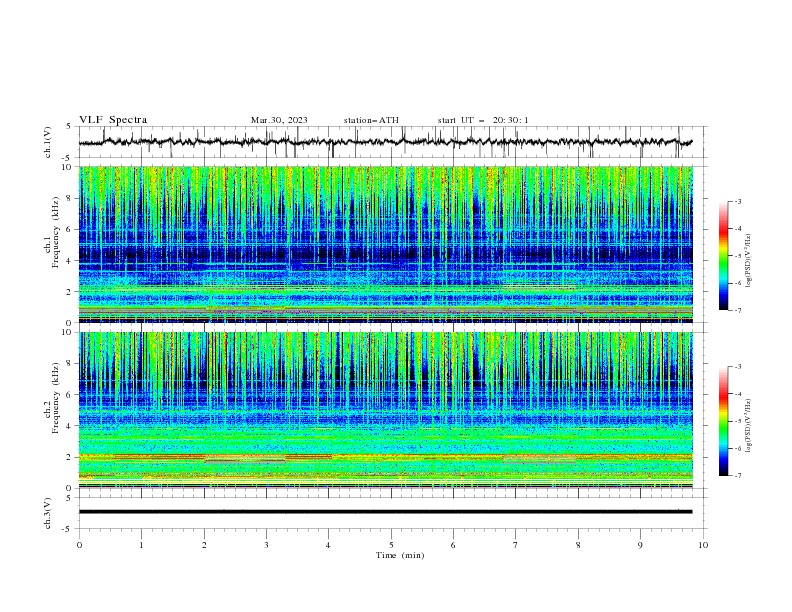This screenshot has height=612, width=792.
Task: Click the "ch.1(V)" waveform axis label
Action: click(48, 142)
